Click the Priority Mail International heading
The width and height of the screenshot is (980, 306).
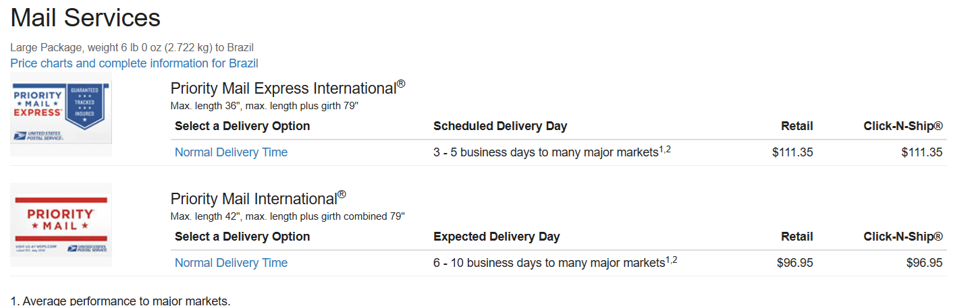point(258,198)
